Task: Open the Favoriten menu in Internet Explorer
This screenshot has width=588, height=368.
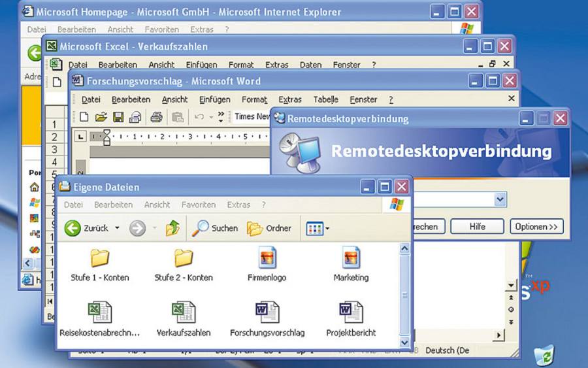Action: 161,29
